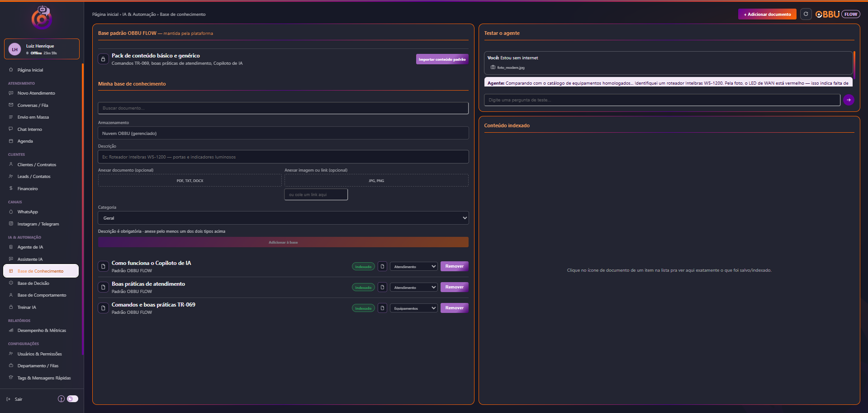Screen dimensions: 868x413
Task: Click Importar conteúdo padrão button
Action: point(442,59)
